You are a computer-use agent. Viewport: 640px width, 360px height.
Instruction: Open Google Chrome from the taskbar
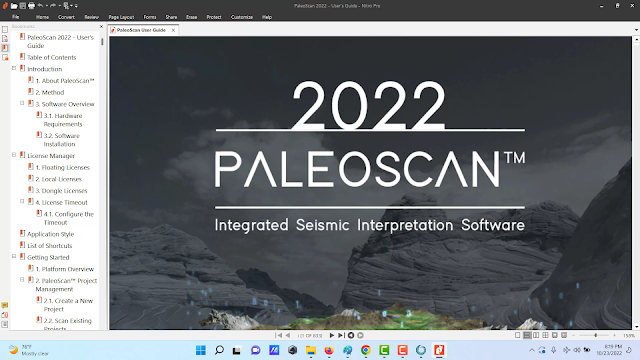(x=366, y=350)
